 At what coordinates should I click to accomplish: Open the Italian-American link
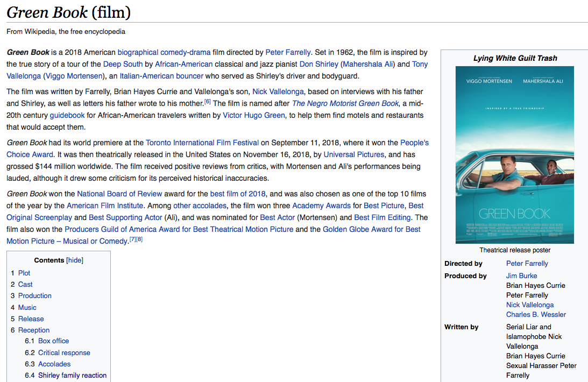click(147, 76)
